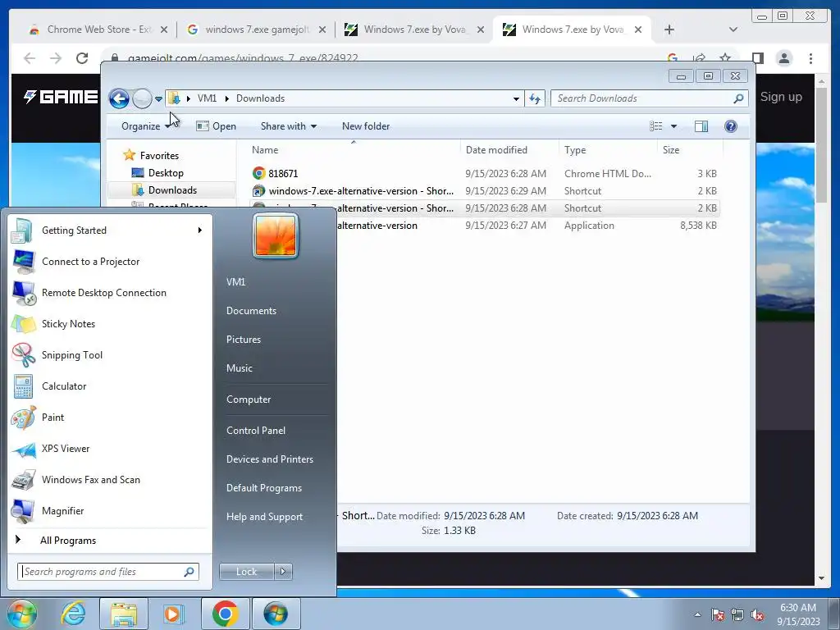Viewport: 840px width, 630px height.
Task: Click Downloads in the address breadcrumb
Action: [x=260, y=98]
